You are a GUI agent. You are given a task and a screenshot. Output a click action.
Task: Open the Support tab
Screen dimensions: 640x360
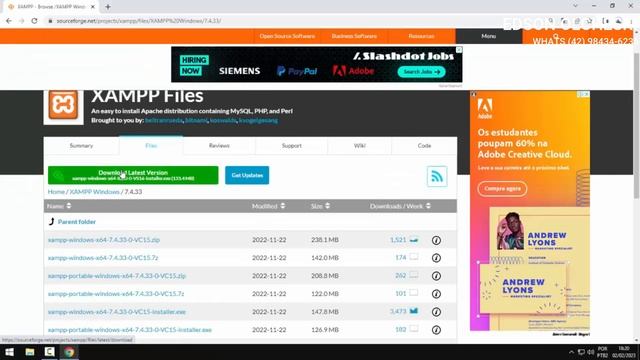point(291,146)
